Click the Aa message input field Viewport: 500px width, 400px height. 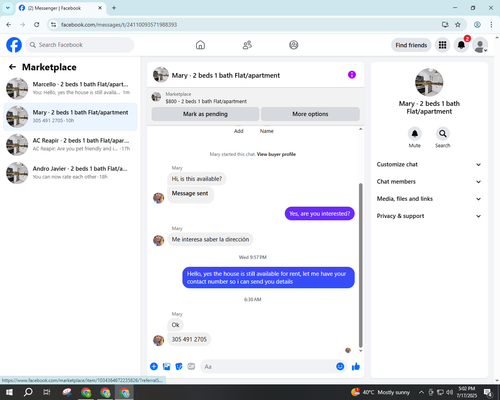click(x=268, y=367)
